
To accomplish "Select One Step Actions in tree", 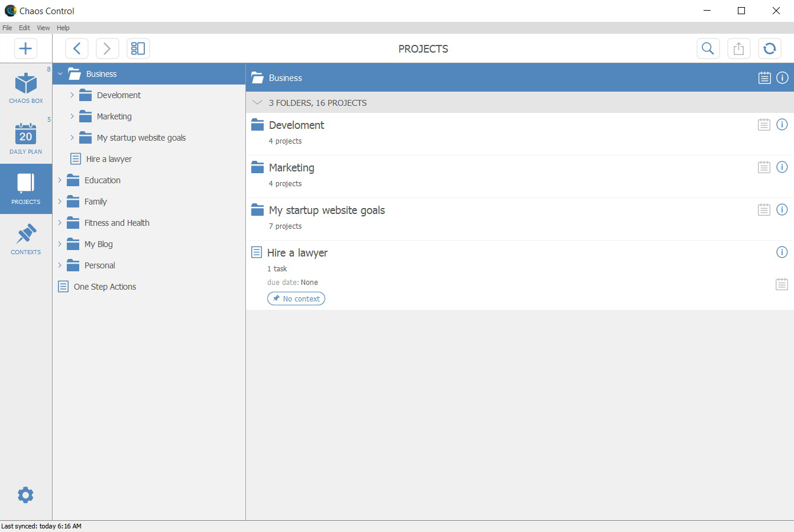I will pos(149,287).
